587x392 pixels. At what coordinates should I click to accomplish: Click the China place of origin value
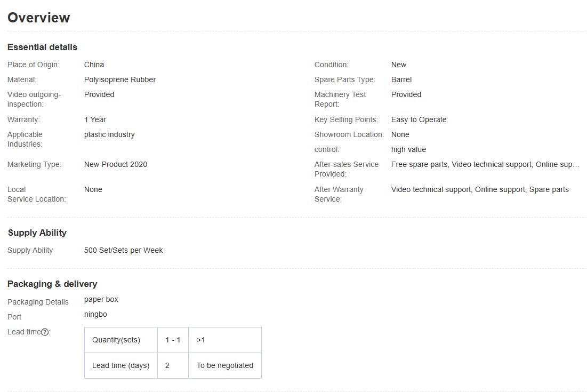pos(94,65)
